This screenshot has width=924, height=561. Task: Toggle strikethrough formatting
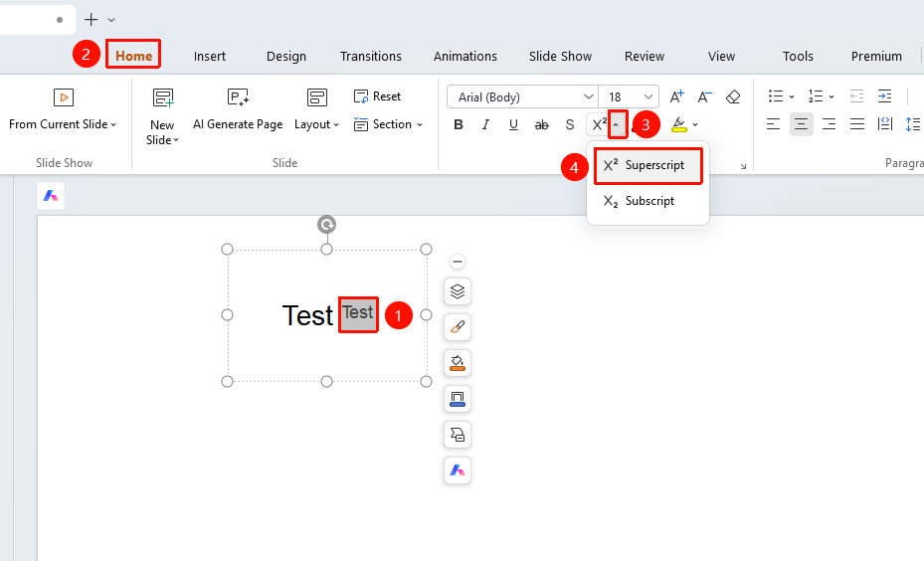click(541, 124)
